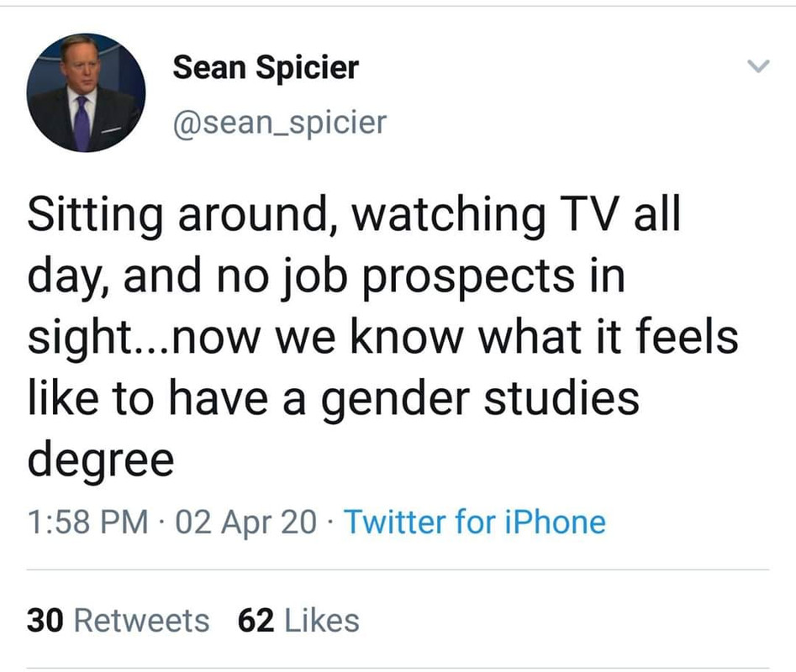Click the word "degree" ending the tweet

pos(101,460)
